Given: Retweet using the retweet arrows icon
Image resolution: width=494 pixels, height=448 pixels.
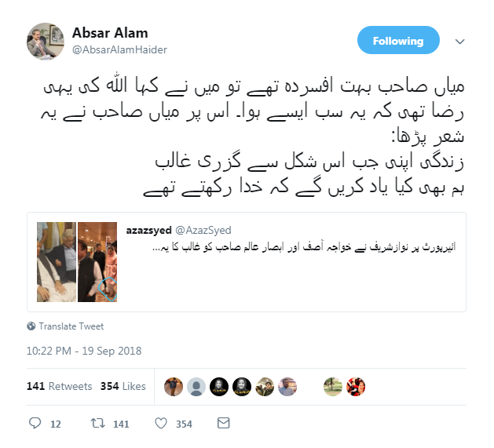Looking at the screenshot, I should pyautogui.click(x=97, y=423).
